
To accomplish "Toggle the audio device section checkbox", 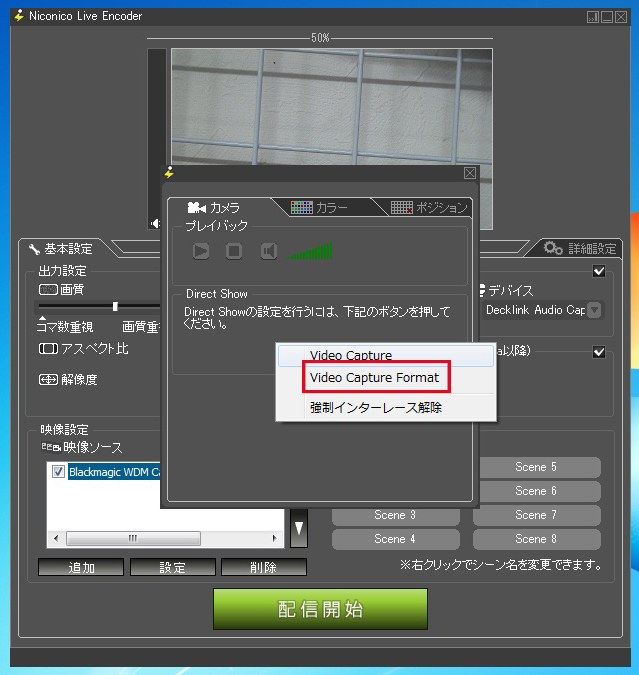I will [599, 271].
